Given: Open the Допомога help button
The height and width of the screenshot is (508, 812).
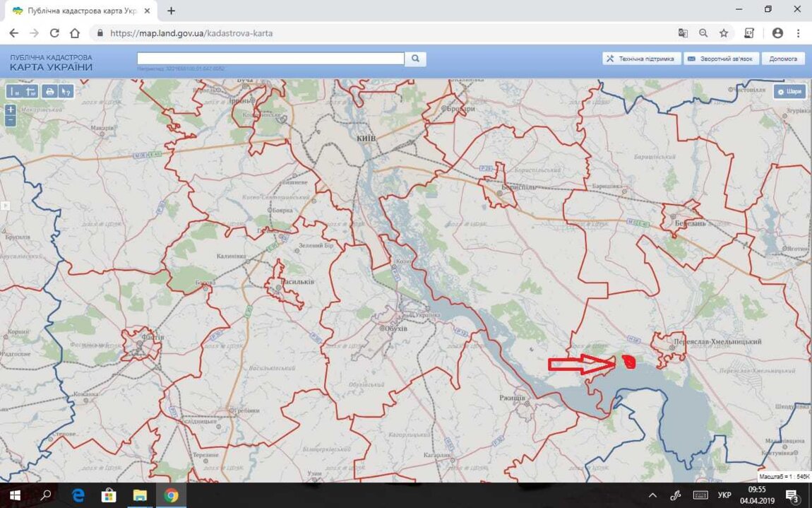Looking at the screenshot, I should click(783, 59).
